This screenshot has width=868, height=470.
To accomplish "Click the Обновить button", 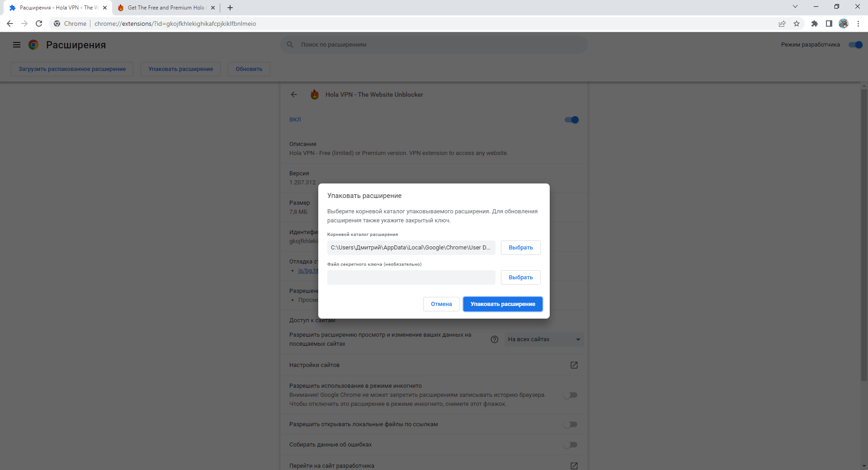I will click(x=249, y=69).
